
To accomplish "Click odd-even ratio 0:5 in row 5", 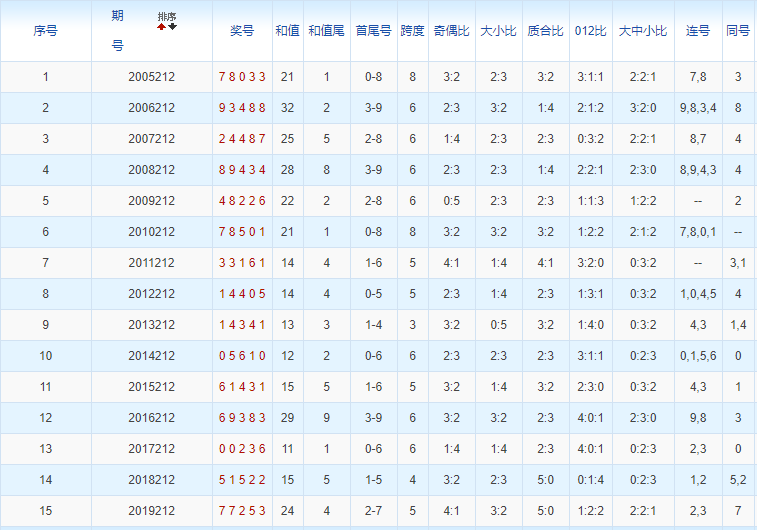I will point(451,201).
